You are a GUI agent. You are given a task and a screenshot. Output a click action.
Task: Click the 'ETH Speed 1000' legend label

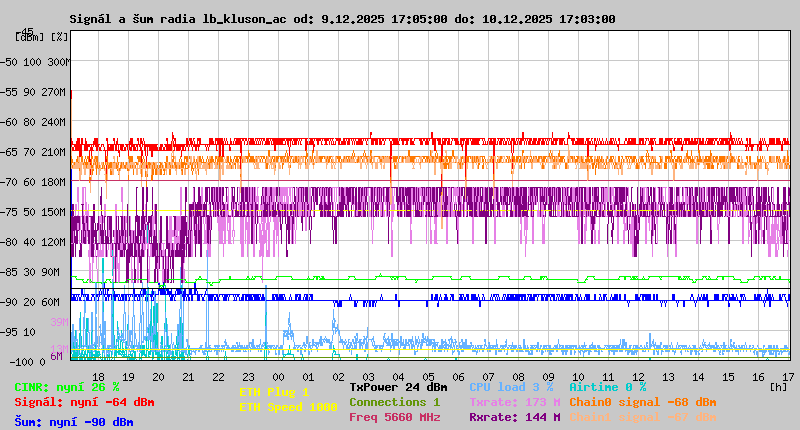(x=288, y=407)
